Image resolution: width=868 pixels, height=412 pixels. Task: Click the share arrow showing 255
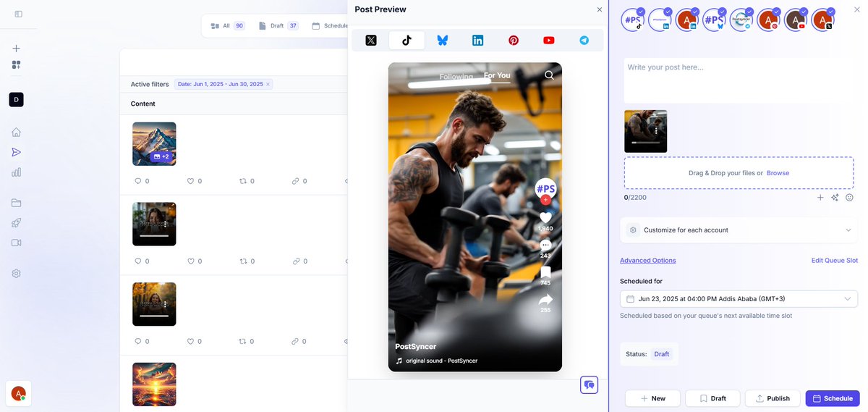point(545,300)
